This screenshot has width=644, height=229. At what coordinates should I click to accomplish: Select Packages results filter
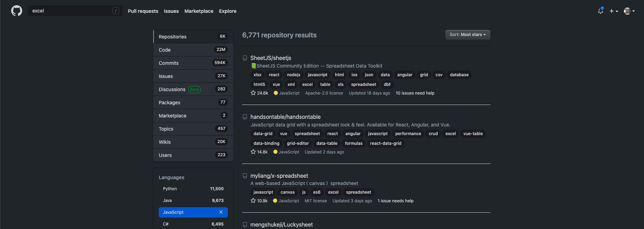pos(193,102)
